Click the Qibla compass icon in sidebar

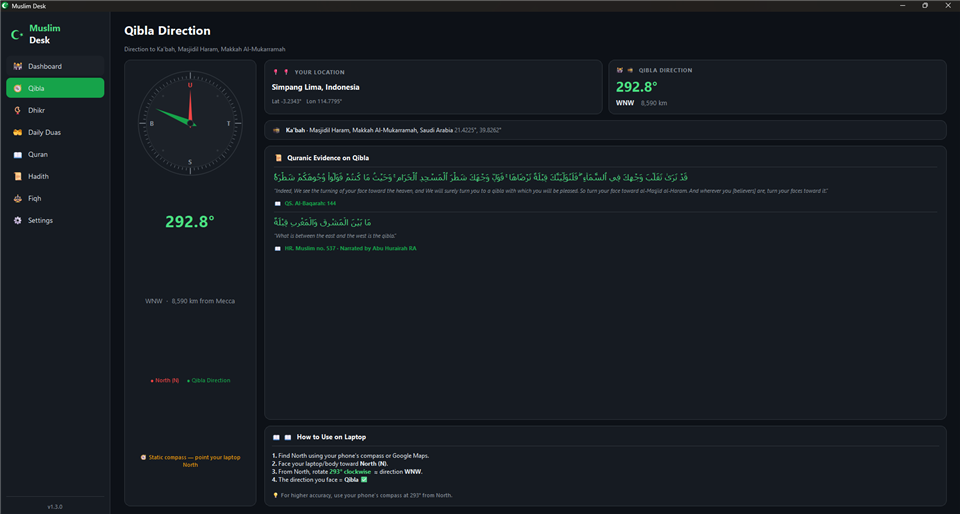(17, 88)
